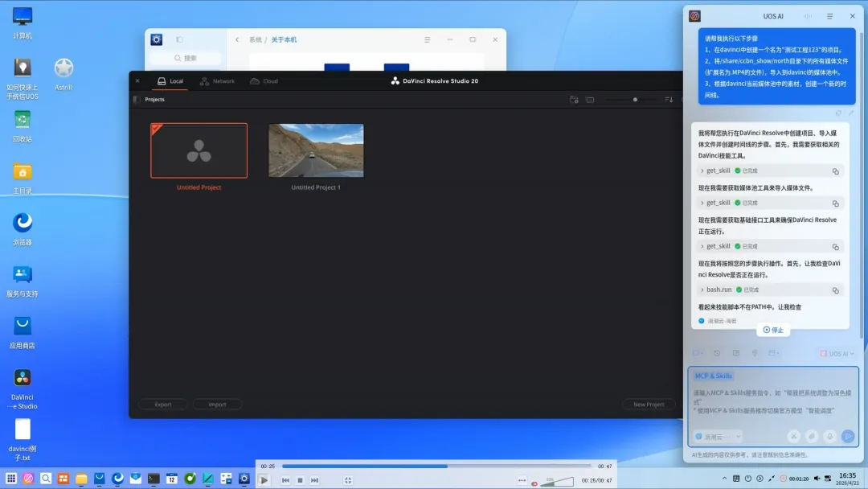The height and width of the screenshot is (489, 868).
Task: Click the UOS AI menu hamburger icon
Action: pyautogui.click(x=829, y=16)
